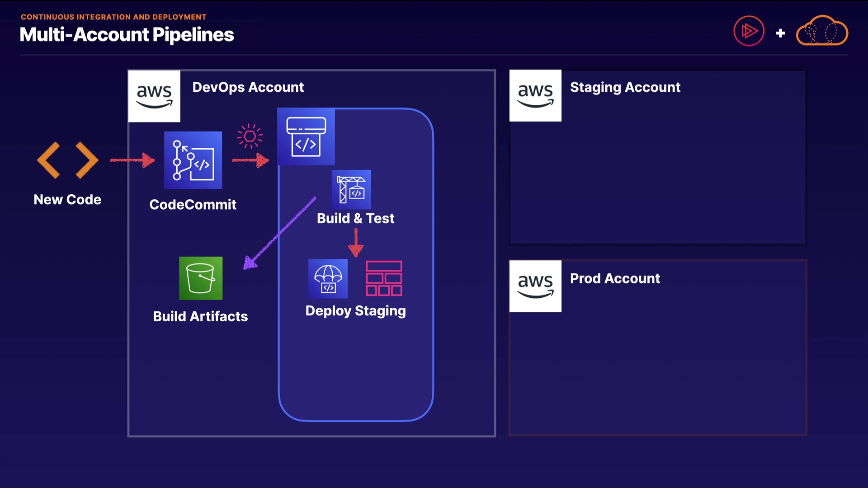
Task: Click the CodePipeline icon at the pipeline top
Action: point(306,136)
